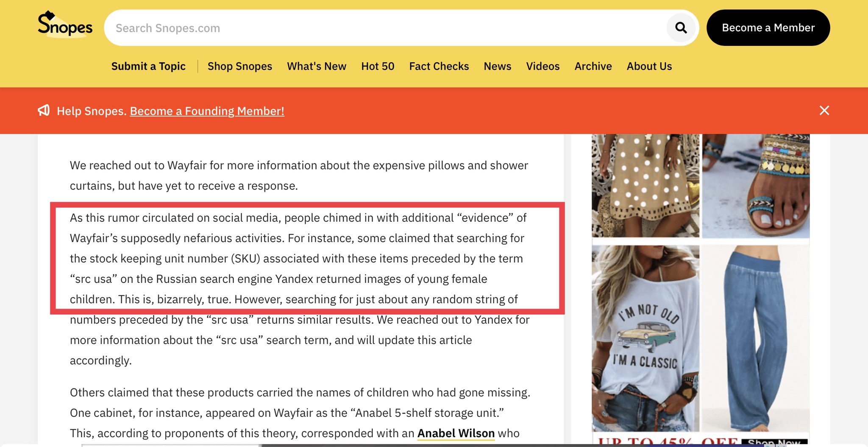Click the polka dot dress ad image
This screenshot has width=868, height=447.
[645, 185]
